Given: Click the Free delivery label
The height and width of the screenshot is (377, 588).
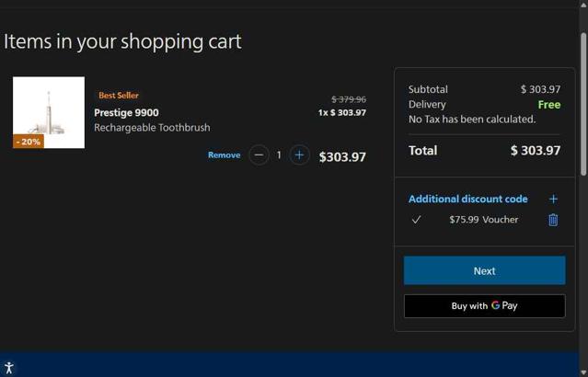Looking at the screenshot, I should pos(548,105).
